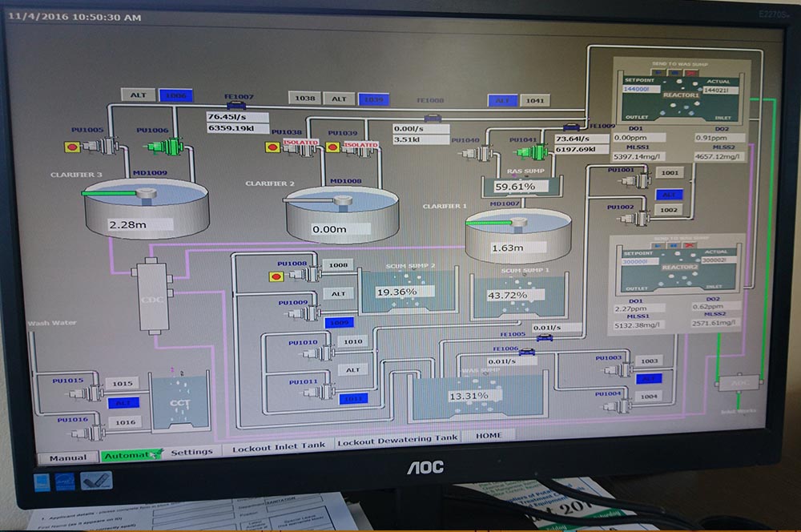Viewport: 801px width, 532px height.
Task: Click the Lockout Dewatering Tank button
Action: tap(397, 440)
